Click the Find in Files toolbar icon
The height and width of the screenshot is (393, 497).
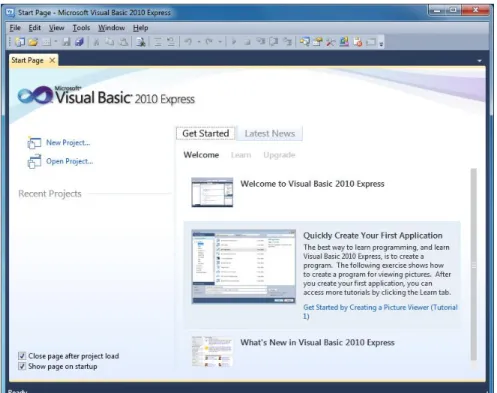141,42
